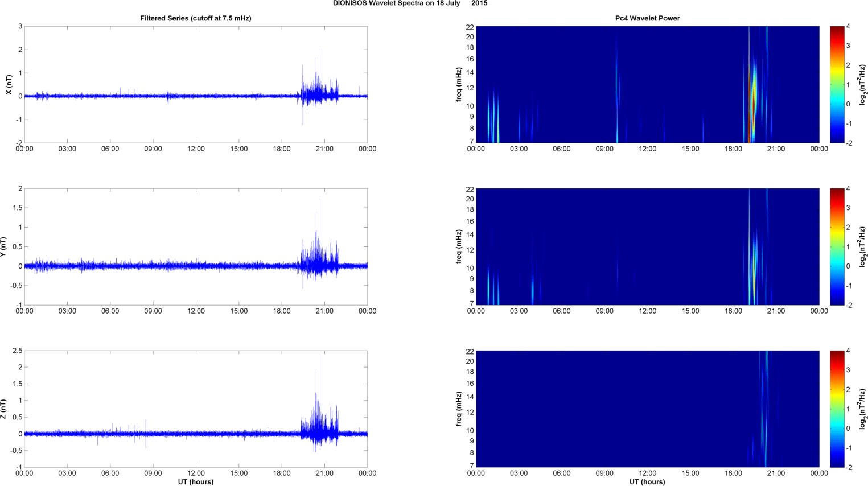Click the "3" tick on the X (nT) axis
The width and height of the screenshot is (868, 486).
click(x=20, y=26)
